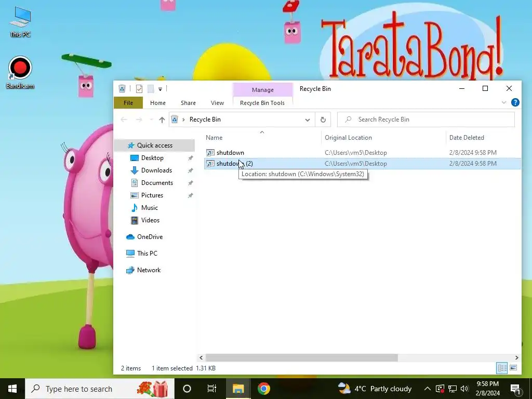Click the Properties quick access toolbar icon

point(139,89)
